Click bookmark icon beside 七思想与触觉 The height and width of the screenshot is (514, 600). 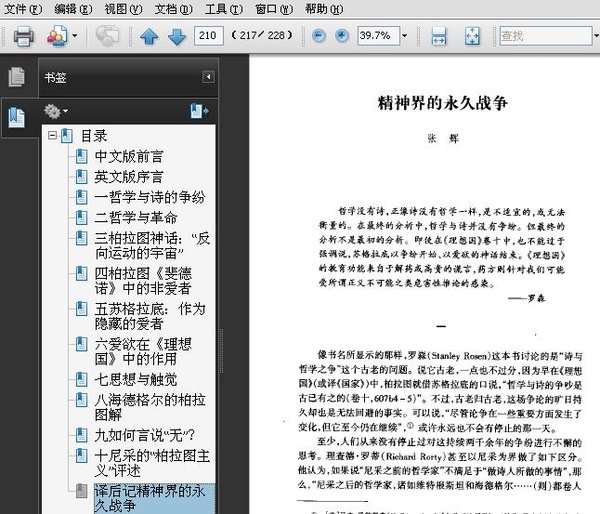coord(81,379)
